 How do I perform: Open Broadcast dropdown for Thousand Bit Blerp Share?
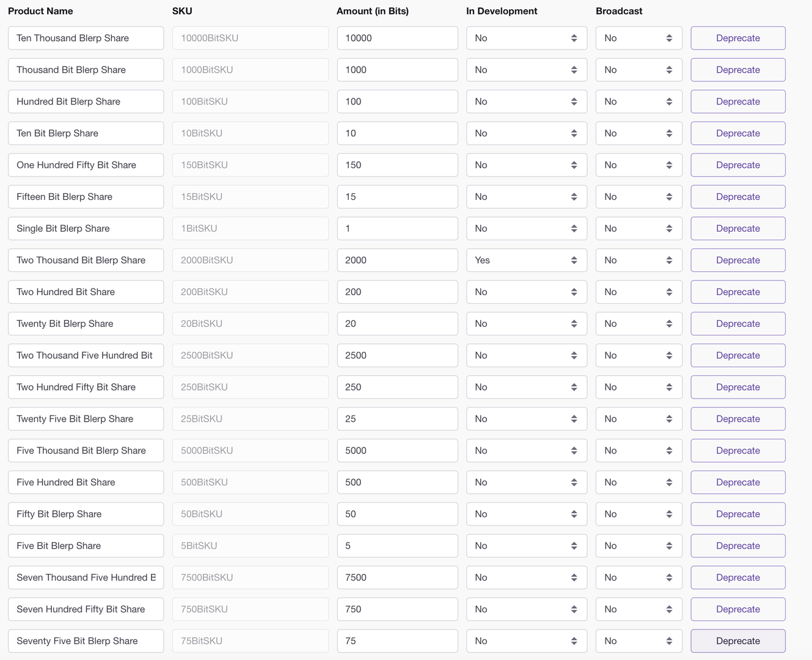[x=638, y=70]
